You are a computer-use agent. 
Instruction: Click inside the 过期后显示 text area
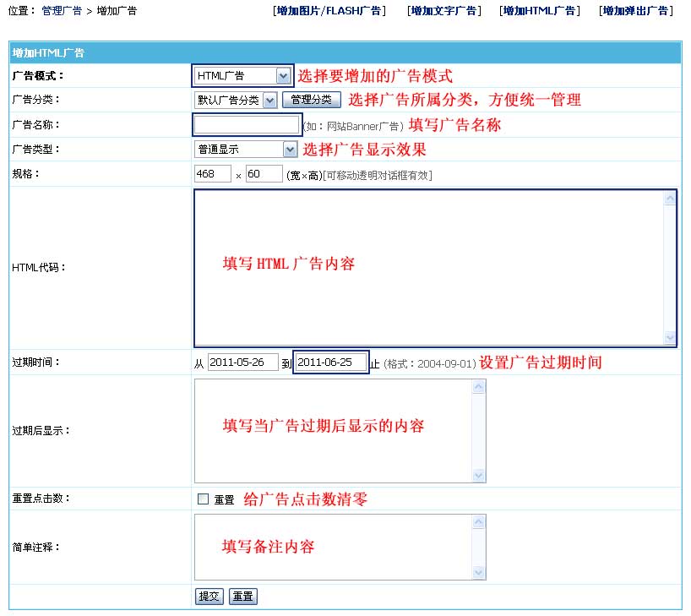coord(333,431)
